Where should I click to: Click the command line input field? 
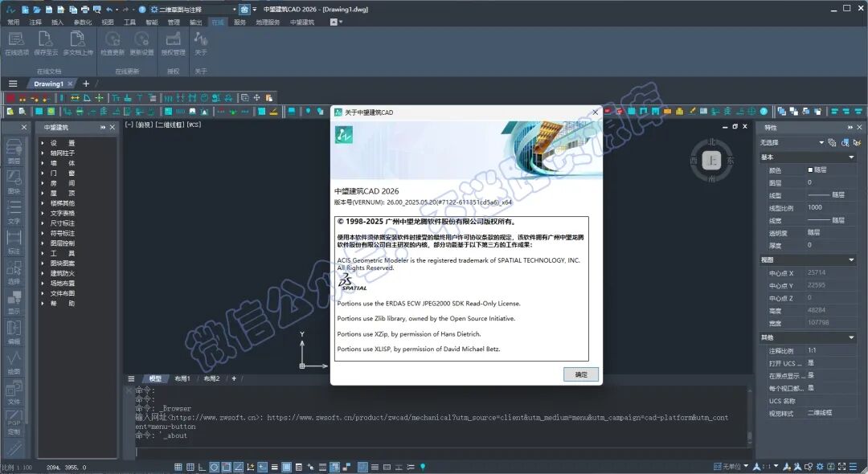(440, 452)
